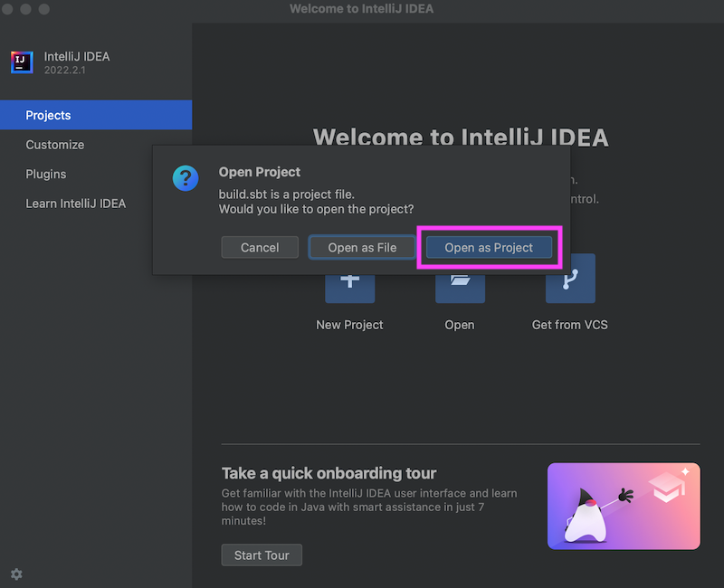This screenshot has width=724, height=588.
Task: Click the close window button
Action: [x=7, y=9]
